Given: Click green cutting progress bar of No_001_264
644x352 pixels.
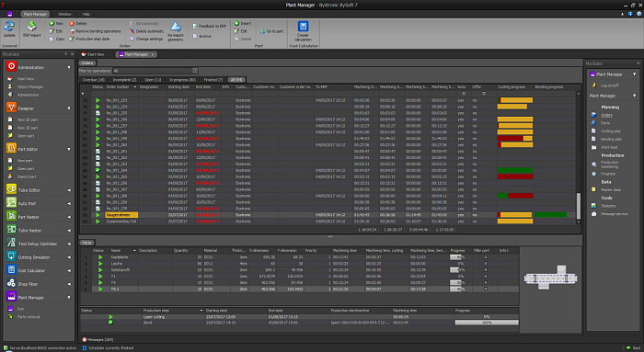Looking at the screenshot, I should coord(515,170).
